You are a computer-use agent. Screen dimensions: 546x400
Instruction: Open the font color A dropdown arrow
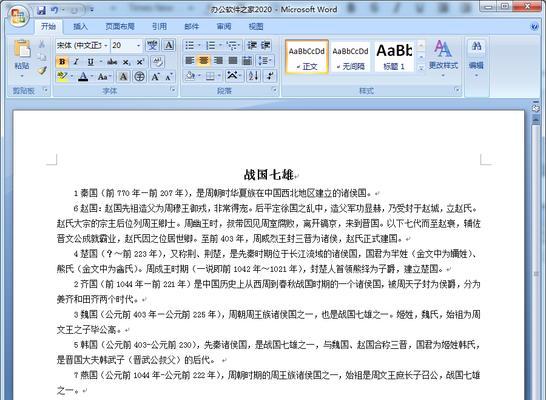pyautogui.click(x=92, y=77)
